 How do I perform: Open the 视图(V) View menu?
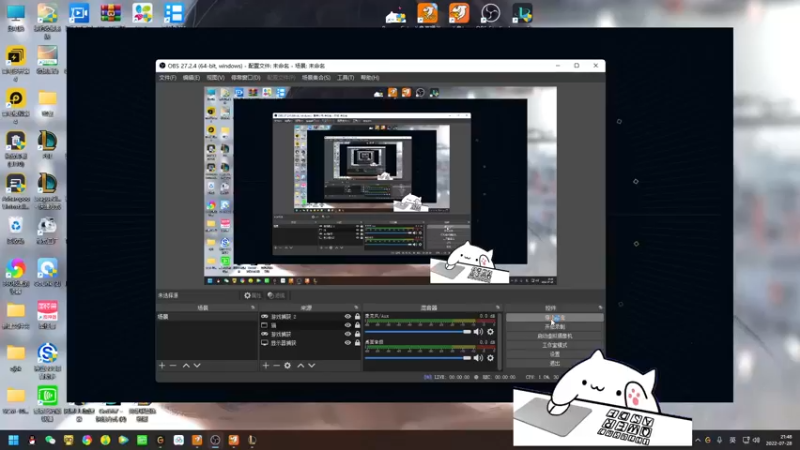click(x=215, y=78)
